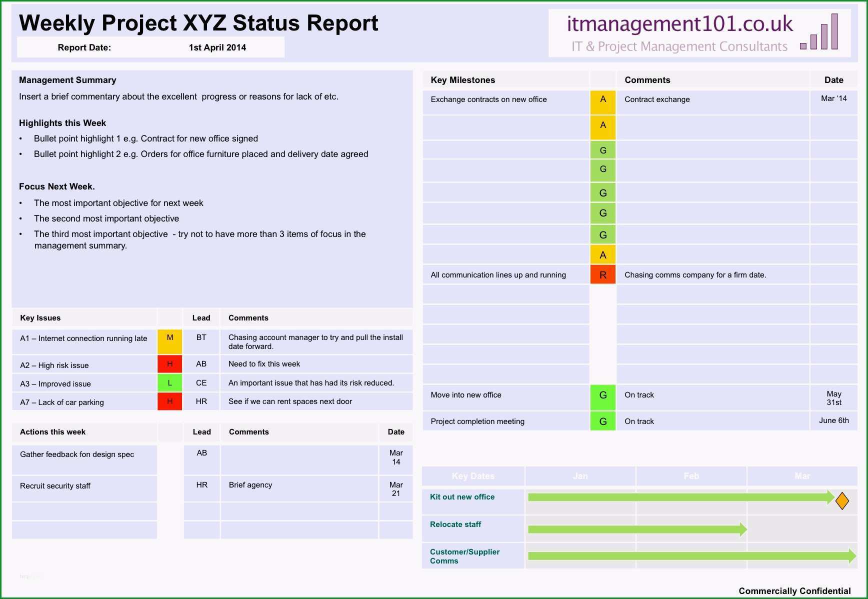This screenshot has height=599, width=868.
Task: Click the May 31st date cell
Action: (834, 398)
